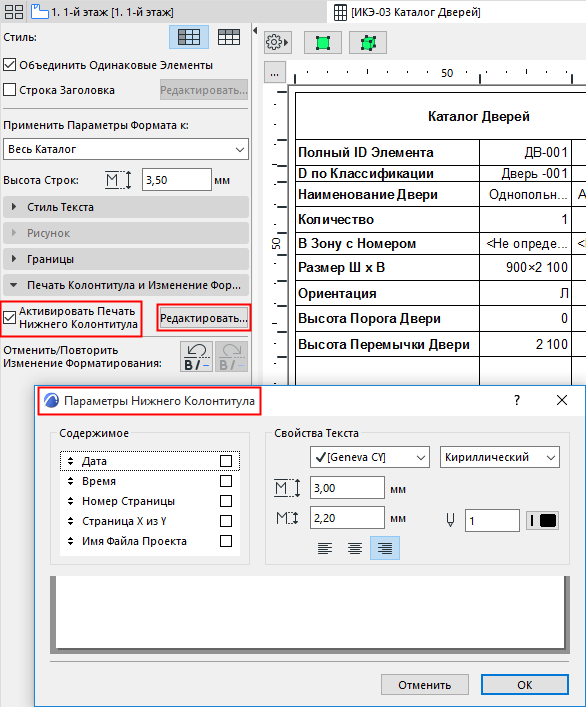Toggle Активировать Печать Нижнего Колонтитула
The height and width of the screenshot is (707, 586).
(x=9, y=317)
